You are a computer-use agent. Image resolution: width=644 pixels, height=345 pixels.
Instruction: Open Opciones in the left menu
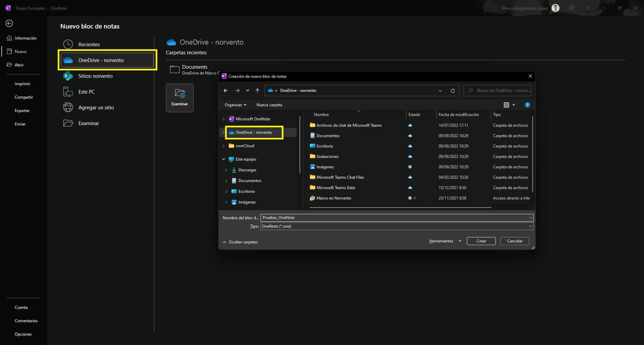[x=23, y=334]
